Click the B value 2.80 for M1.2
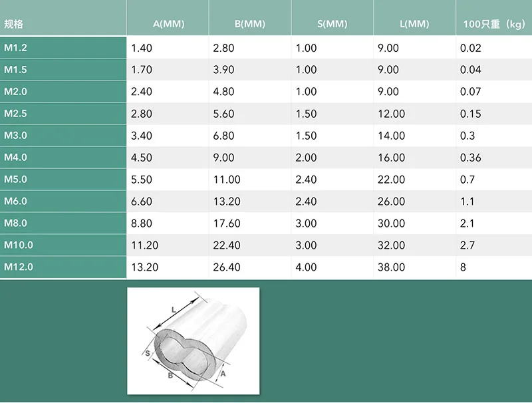532x403 pixels. coord(223,48)
